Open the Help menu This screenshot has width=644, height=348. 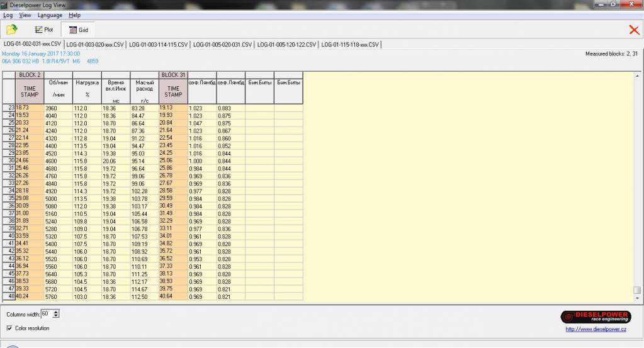pyautogui.click(x=74, y=15)
